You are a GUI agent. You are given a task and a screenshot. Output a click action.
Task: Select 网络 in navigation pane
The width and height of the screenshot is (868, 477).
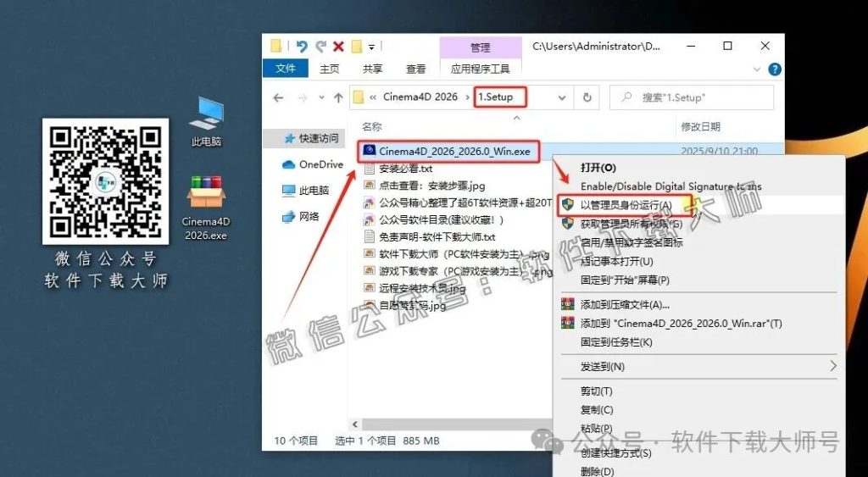pos(301,216)
